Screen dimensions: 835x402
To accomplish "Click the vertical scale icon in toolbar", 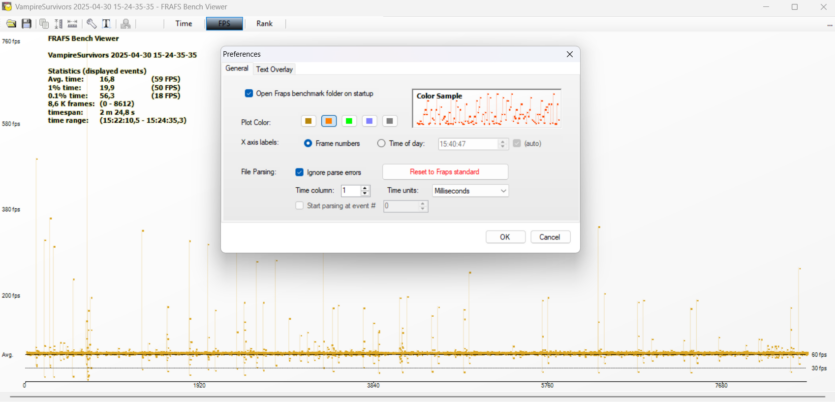I will coord(59,23).
